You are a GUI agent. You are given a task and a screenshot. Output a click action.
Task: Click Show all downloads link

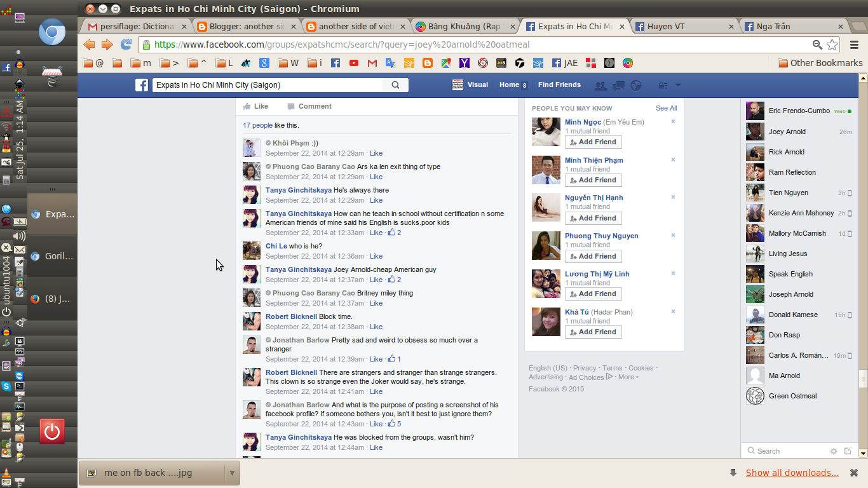tap(792, 473)
